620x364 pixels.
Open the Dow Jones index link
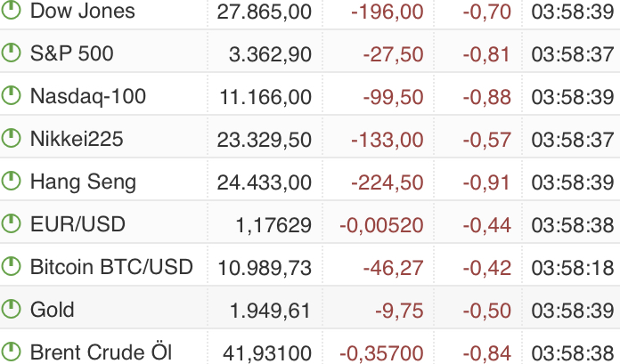point(82,11)
